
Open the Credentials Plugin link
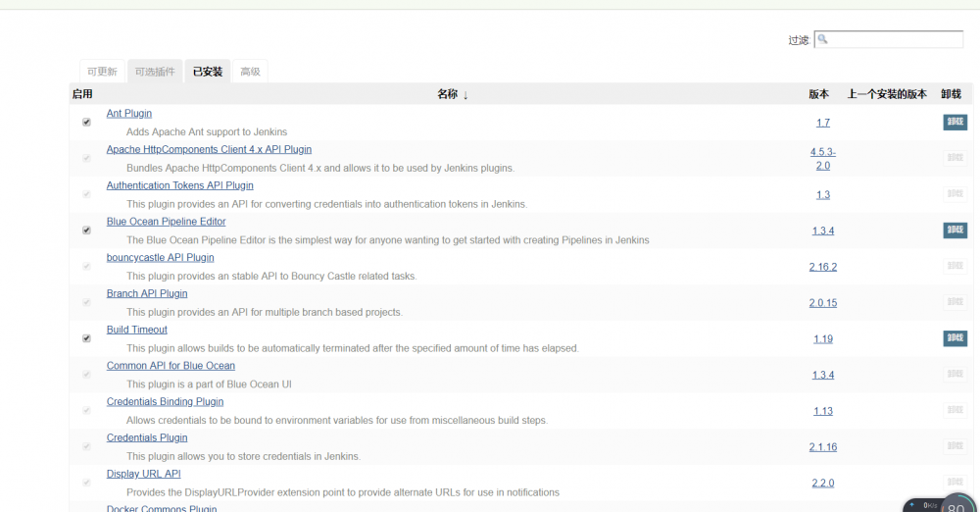click(147, 437)
